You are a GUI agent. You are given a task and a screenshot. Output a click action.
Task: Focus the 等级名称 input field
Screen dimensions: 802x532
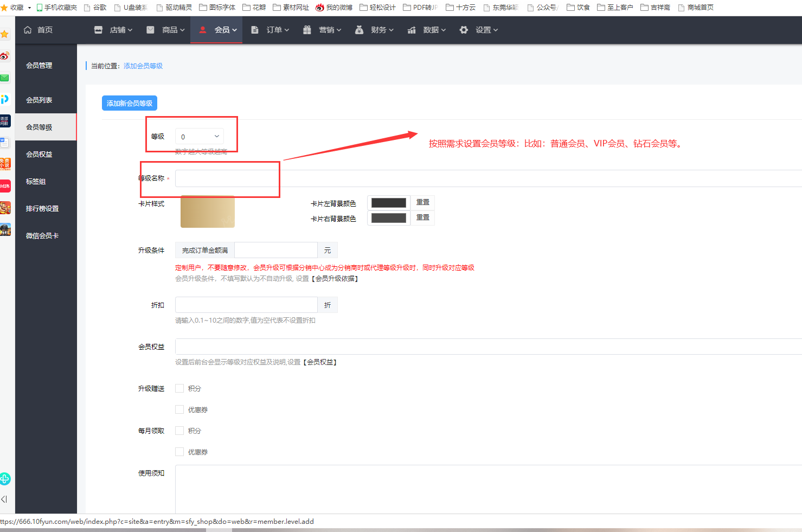coord(488,178)
